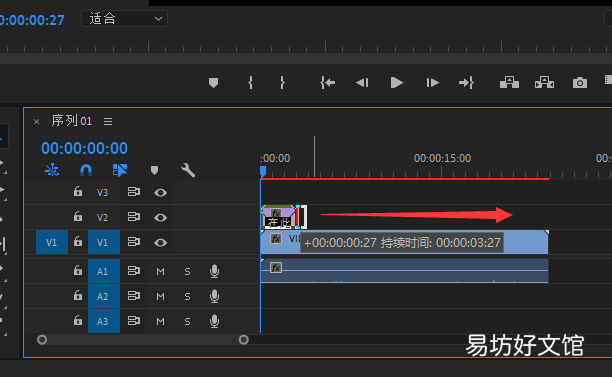Toggle insert sequences as nests option
Viewport: 612px width, 377px height.
(52, 170)
